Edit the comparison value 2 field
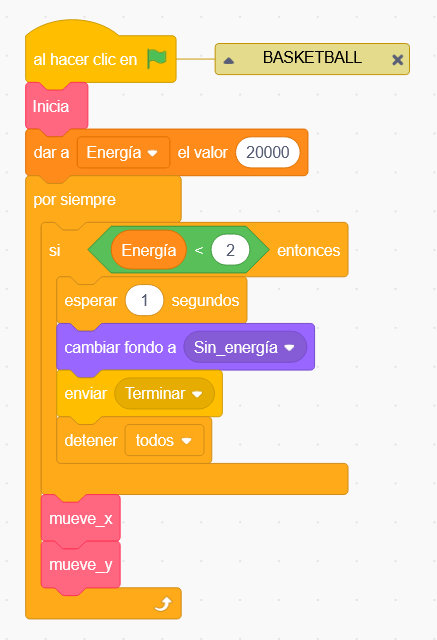Viewport: 437px width, 640px height. (230, 250)
